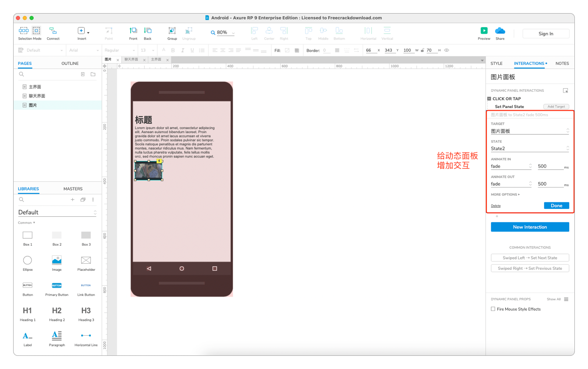Screen dimensions: 588x369
Task: Send widget to Back
Action: click(x=148, y=30)
